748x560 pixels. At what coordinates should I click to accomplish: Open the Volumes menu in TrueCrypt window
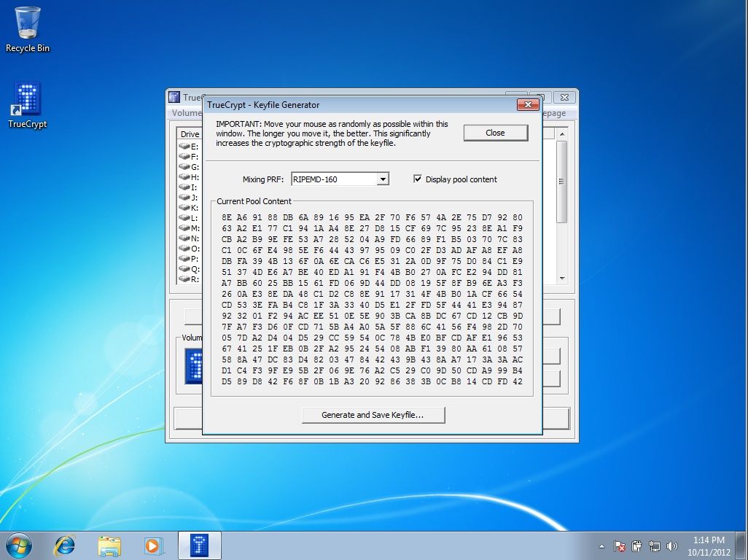(x=187, y=113)
